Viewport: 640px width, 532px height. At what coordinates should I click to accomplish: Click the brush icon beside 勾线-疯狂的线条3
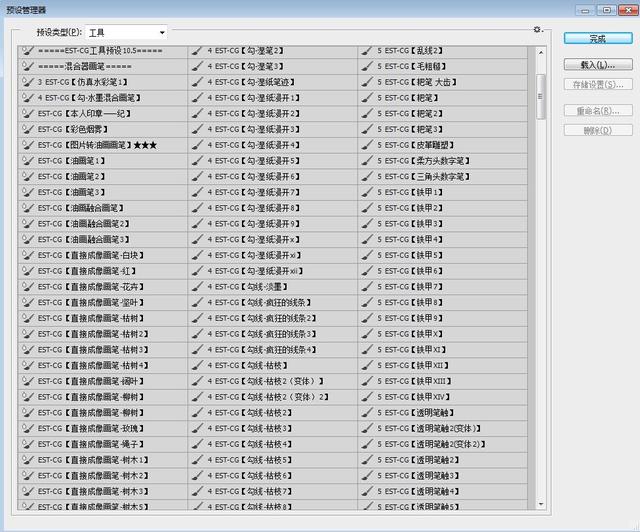[198, 334]
